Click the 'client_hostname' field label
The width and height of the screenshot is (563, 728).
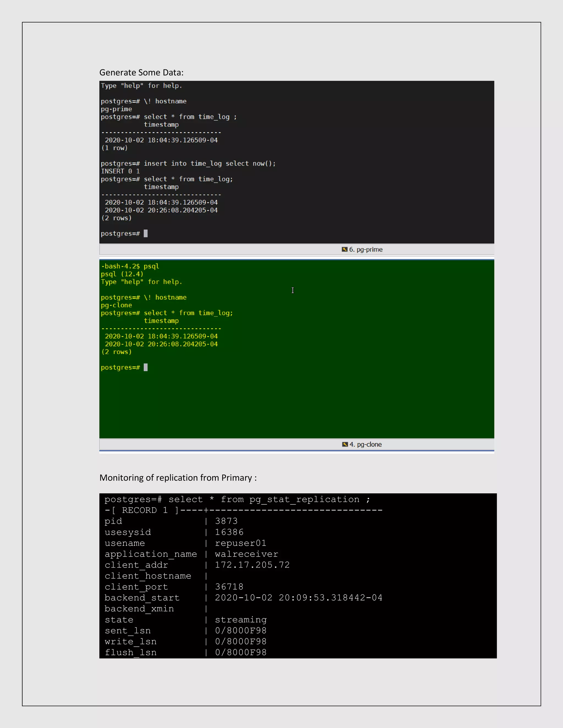pyautogui.click(x=148, y=576)
